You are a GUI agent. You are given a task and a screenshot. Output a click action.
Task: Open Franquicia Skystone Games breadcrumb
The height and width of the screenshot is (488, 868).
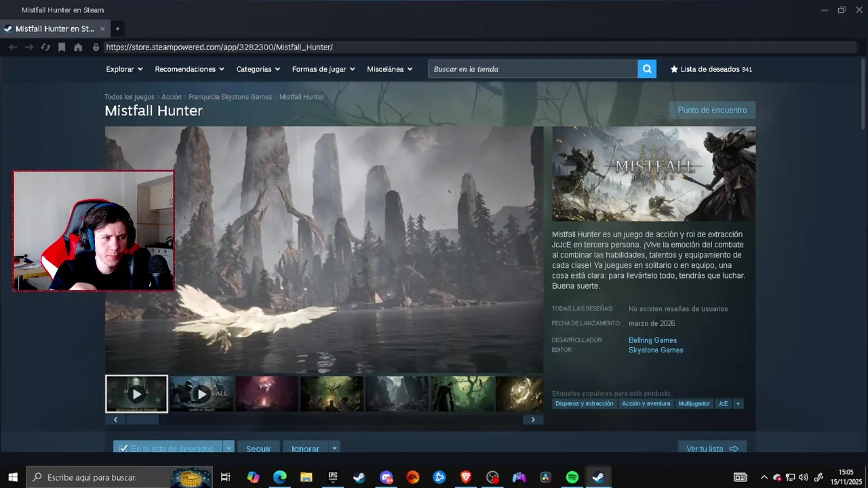tap(231, 97)
